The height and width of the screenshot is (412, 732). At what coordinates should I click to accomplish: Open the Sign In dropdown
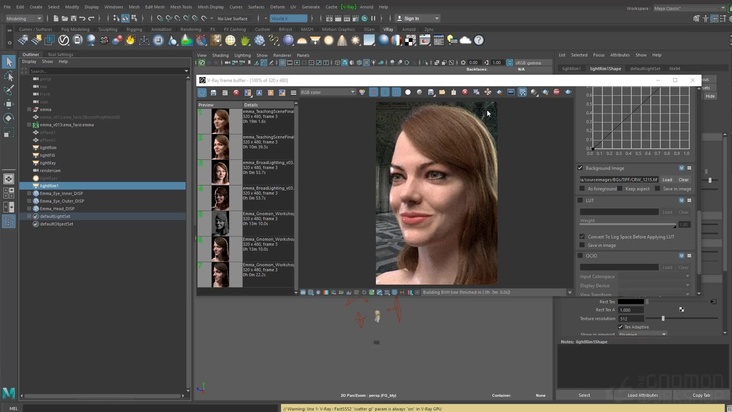click(418, 18)
